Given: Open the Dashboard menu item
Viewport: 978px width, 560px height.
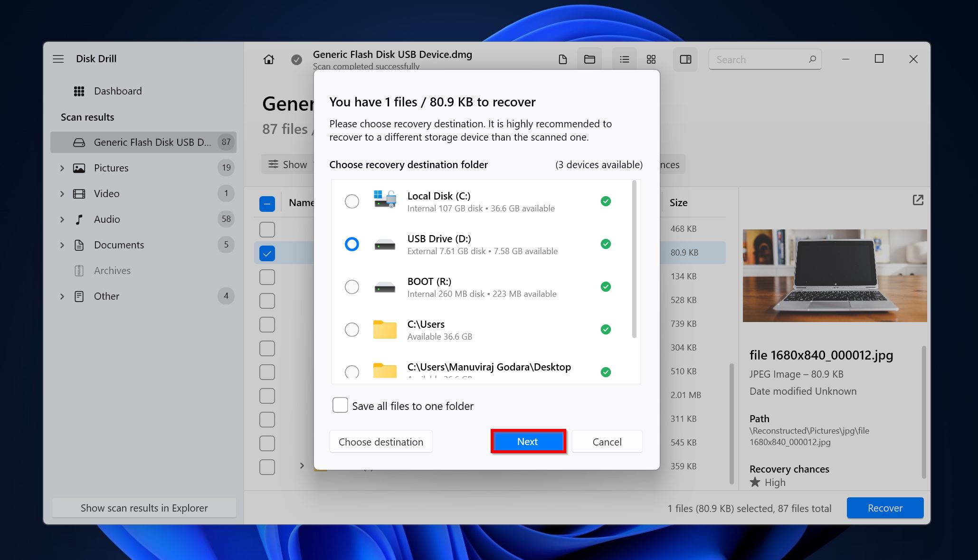Looking at the screenshot, I should [117, 91].
